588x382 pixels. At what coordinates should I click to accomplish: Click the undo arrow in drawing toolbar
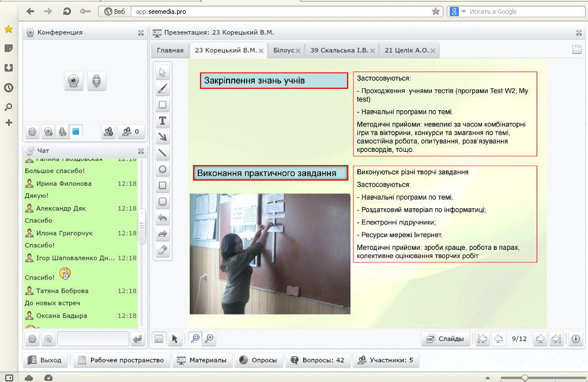[x=163, y=218]
